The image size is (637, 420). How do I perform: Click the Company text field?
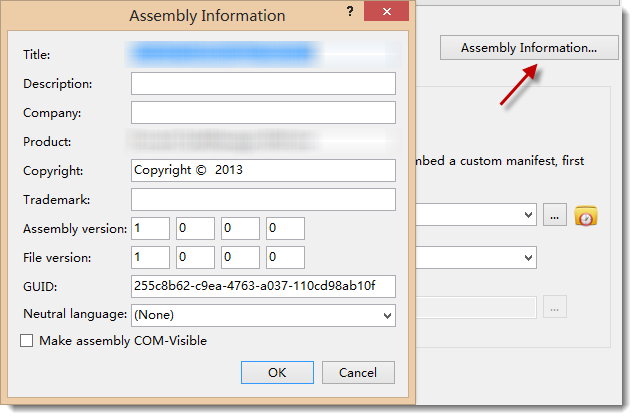263,113
